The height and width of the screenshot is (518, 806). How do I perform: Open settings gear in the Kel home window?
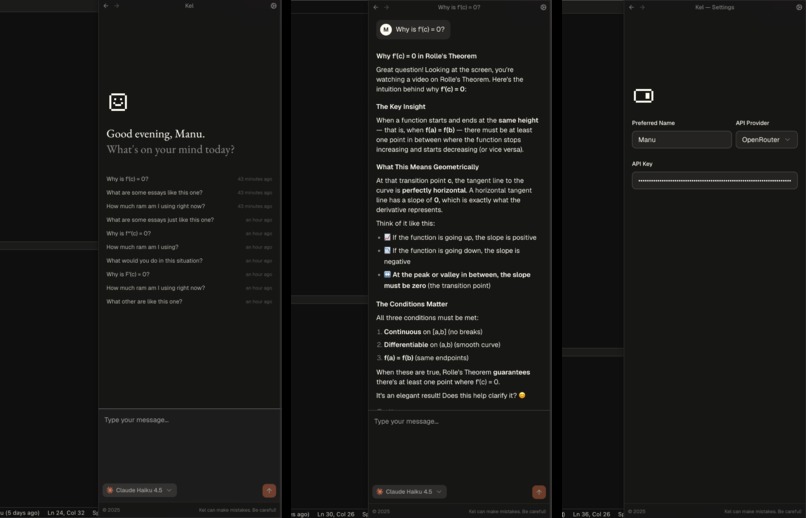coord(273,6)
